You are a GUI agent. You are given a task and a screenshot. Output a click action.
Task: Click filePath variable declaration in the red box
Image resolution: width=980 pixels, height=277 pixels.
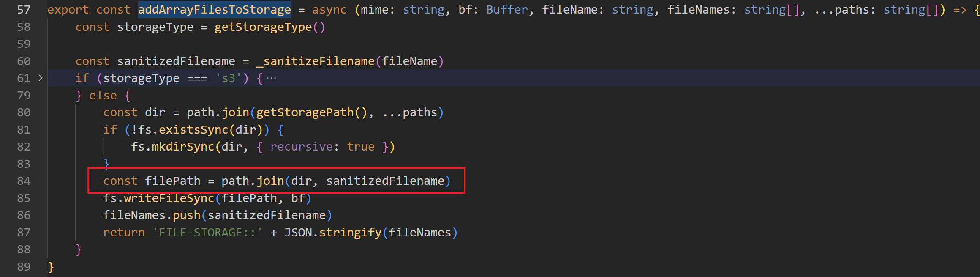click(x=172, y=181)
